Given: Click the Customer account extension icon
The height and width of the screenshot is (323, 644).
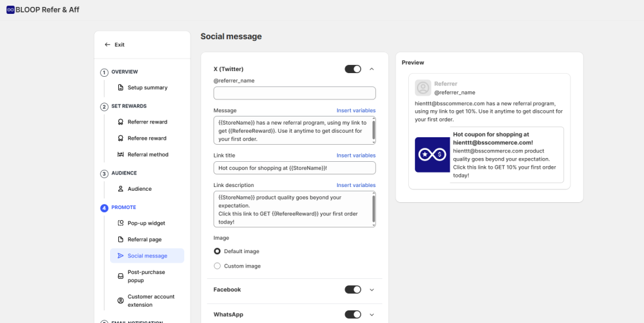Looking at the screenshot, I should [x=121, y=301].
